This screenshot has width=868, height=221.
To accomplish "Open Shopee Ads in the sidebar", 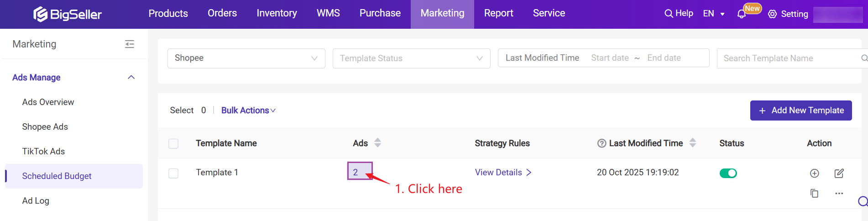I will click(45, 126).
